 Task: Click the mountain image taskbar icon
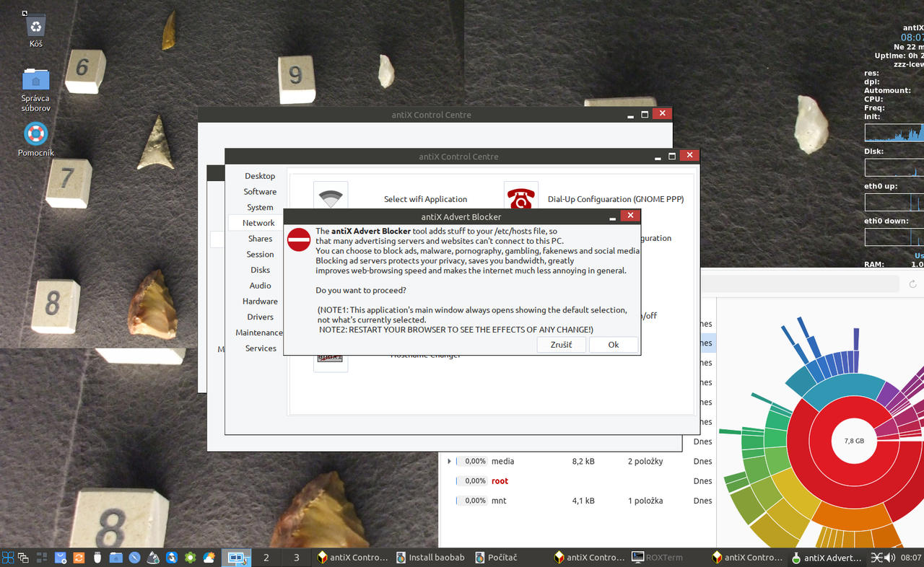click(x=153, y=558)
